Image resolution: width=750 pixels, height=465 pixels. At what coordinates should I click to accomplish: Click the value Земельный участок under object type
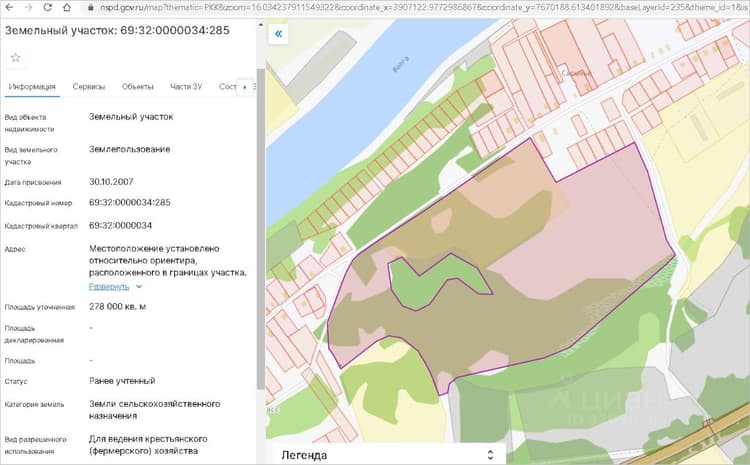click(131, 117)
